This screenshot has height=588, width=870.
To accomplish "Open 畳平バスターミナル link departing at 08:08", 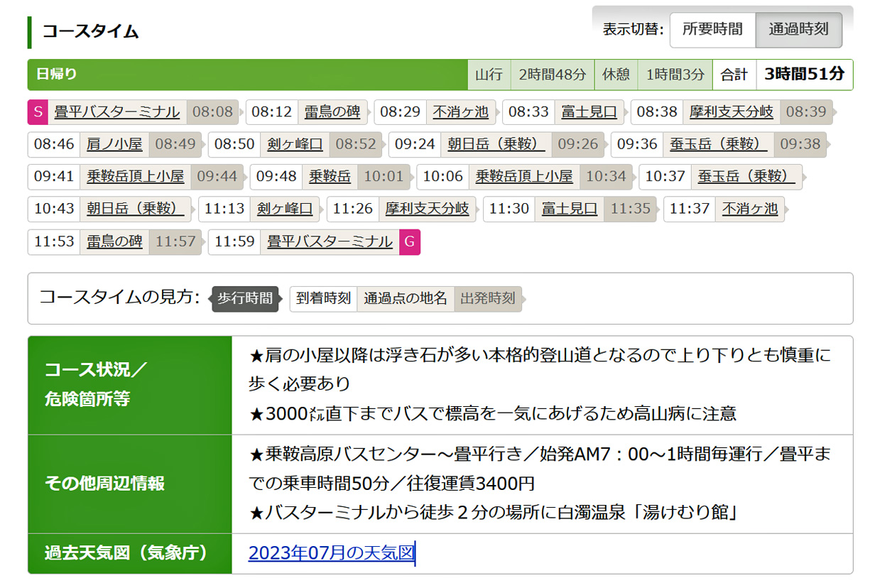I will coord(117,111).
